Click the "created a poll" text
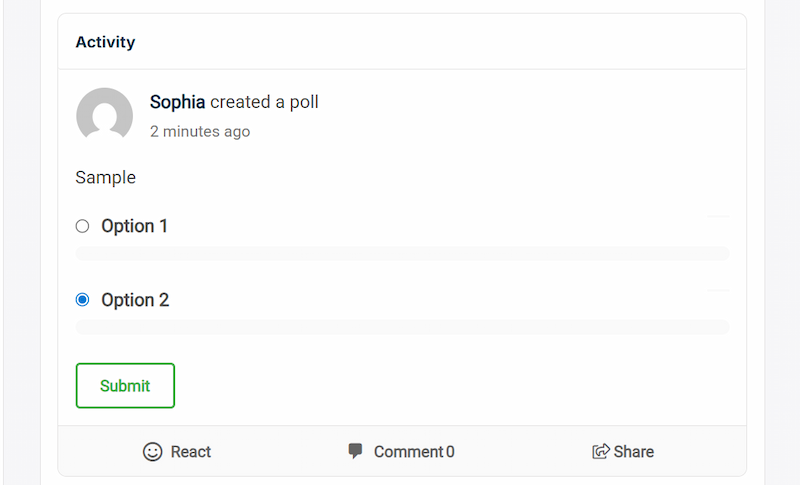The height and width of the screenshot is (485, 800). tap(264, 102)
